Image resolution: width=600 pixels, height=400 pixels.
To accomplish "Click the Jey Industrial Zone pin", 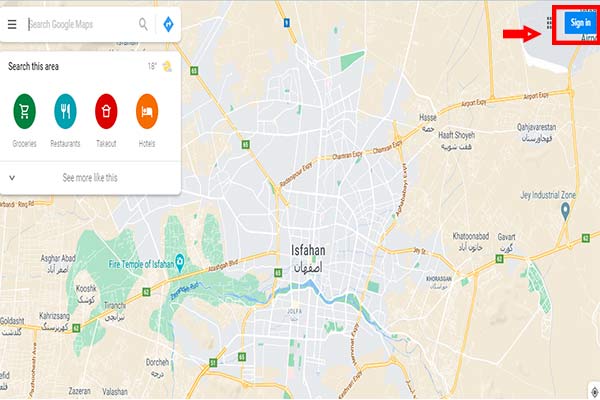I will (565, 211).
